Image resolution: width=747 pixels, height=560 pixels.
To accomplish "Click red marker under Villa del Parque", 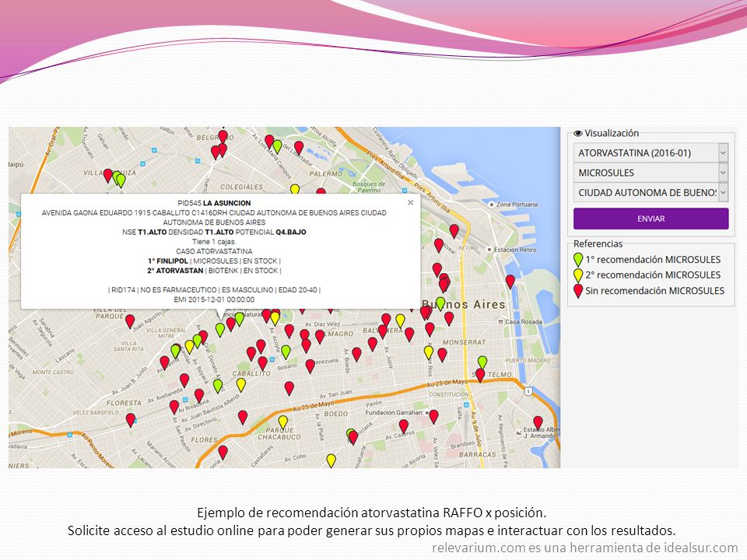I will point(130,321).
